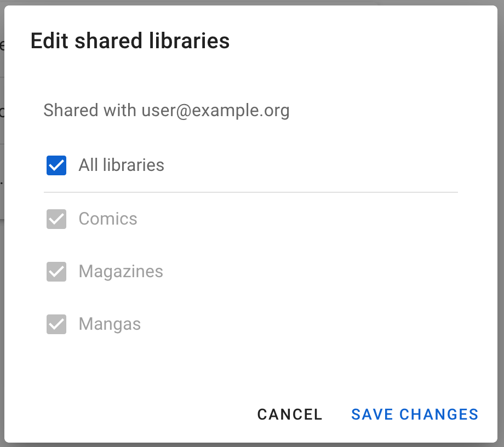Screen dimensions: 504x447
Task: Click the Edit shared libraries dialog title
Action: click(x=130, y=41)
